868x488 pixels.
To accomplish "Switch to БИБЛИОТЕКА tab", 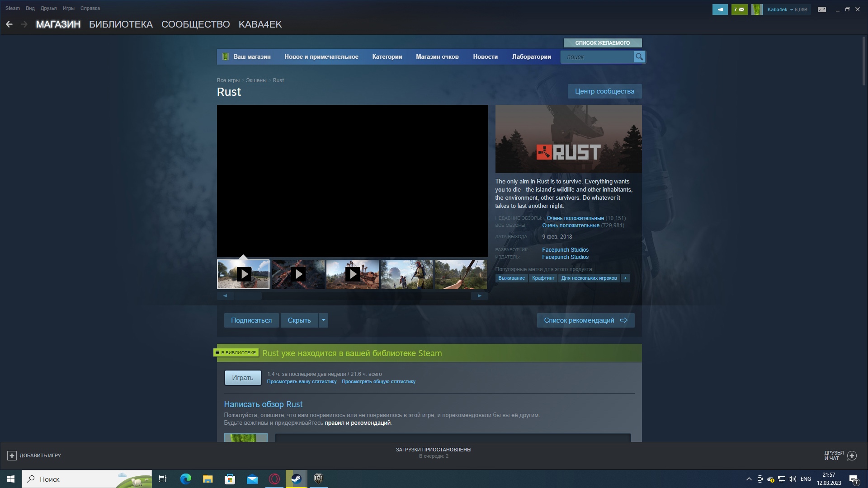I will pyautogui.click(x=121, y=24).
